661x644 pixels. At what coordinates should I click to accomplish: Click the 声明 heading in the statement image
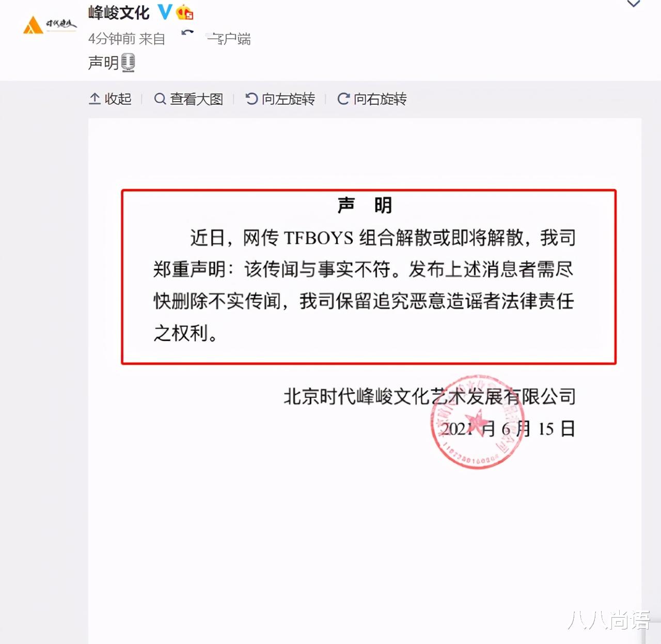point(365,205)
